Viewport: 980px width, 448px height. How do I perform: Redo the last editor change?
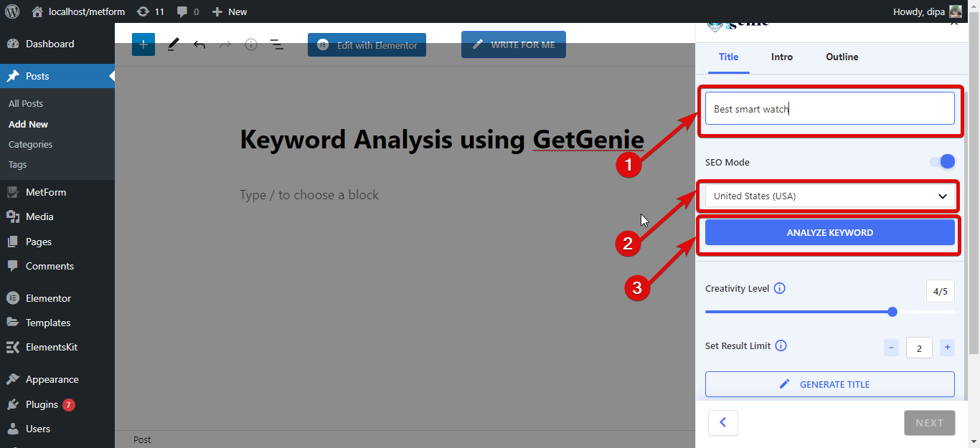click(x=225, y=44)
